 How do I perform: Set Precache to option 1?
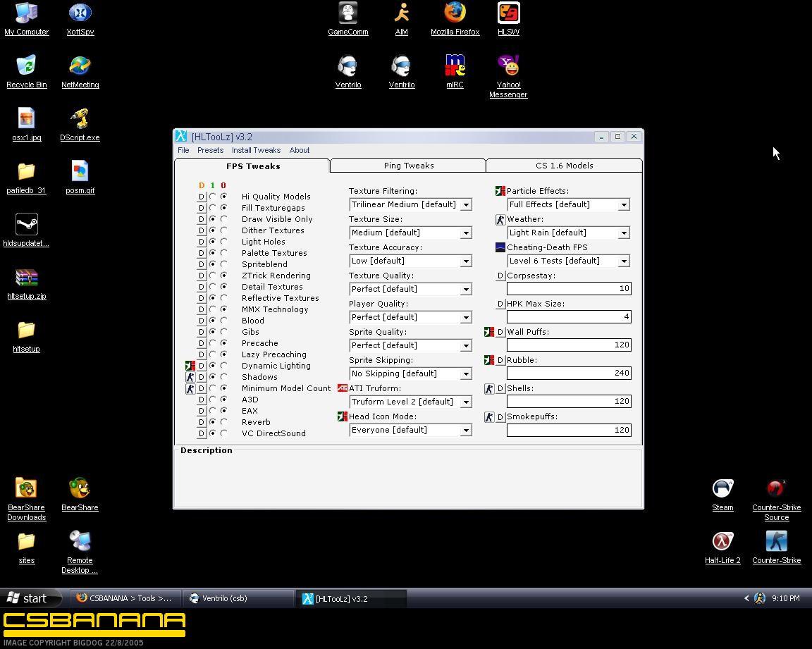(x=212, y=343)
